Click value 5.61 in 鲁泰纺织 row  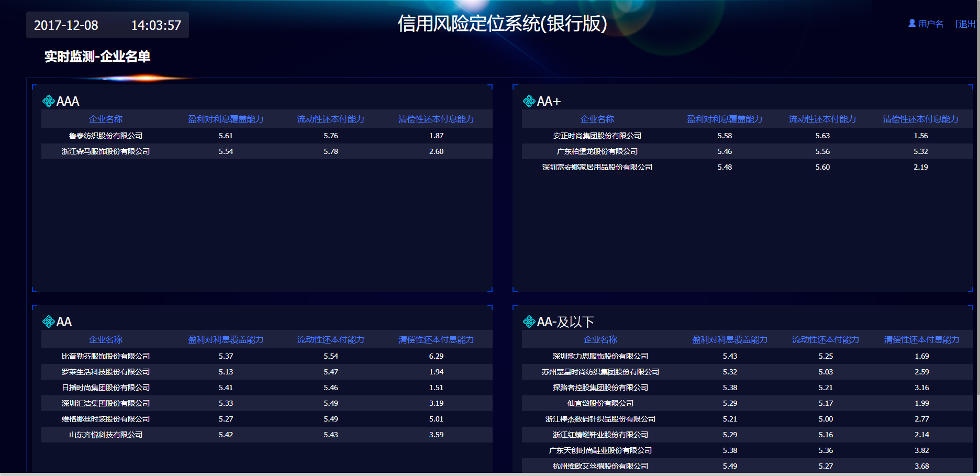tap(226, 136)
